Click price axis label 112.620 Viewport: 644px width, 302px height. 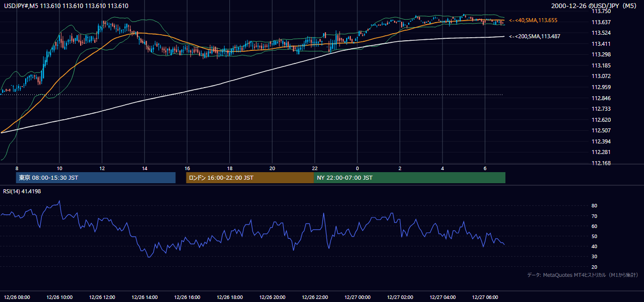(x=602, y=120)
